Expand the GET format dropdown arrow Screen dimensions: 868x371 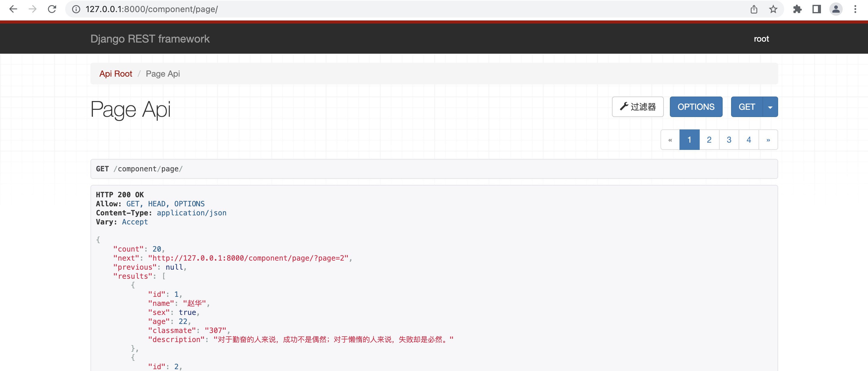click(x=770, y=107)
